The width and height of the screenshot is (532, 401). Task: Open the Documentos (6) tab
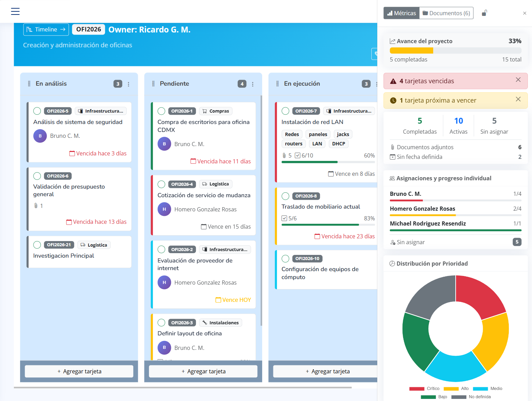coord(446,13)
